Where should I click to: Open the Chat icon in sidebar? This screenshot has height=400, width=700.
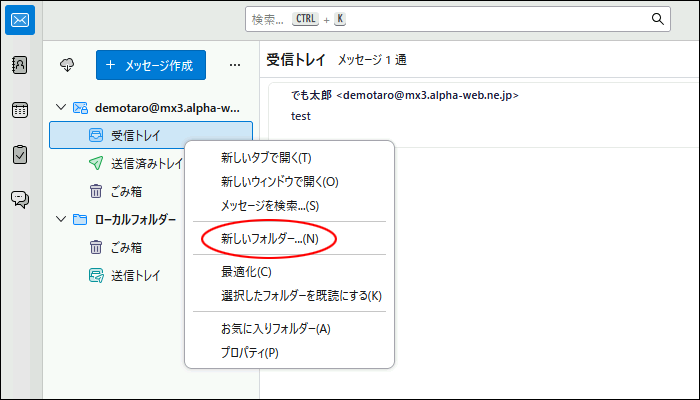click(20, 199)
